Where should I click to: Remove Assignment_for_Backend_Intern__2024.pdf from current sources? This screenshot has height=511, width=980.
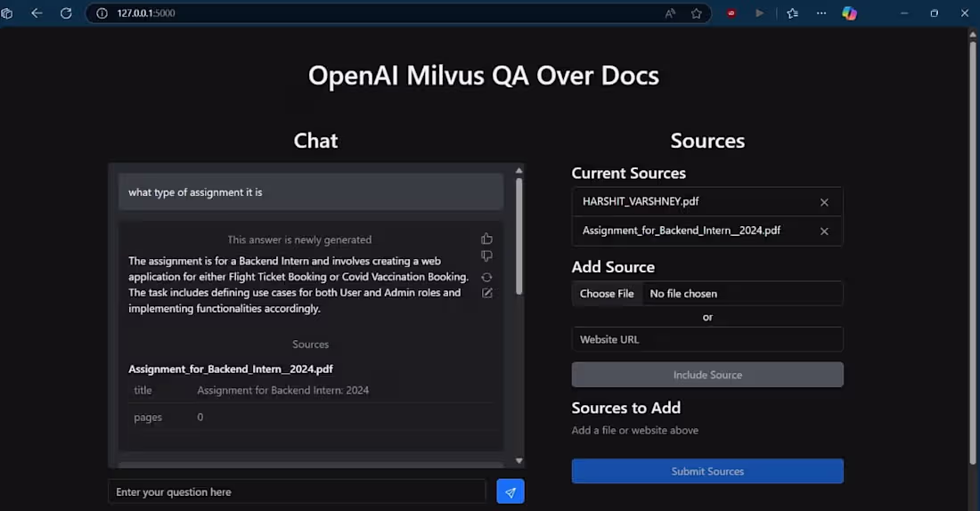[x=824, y=231]
